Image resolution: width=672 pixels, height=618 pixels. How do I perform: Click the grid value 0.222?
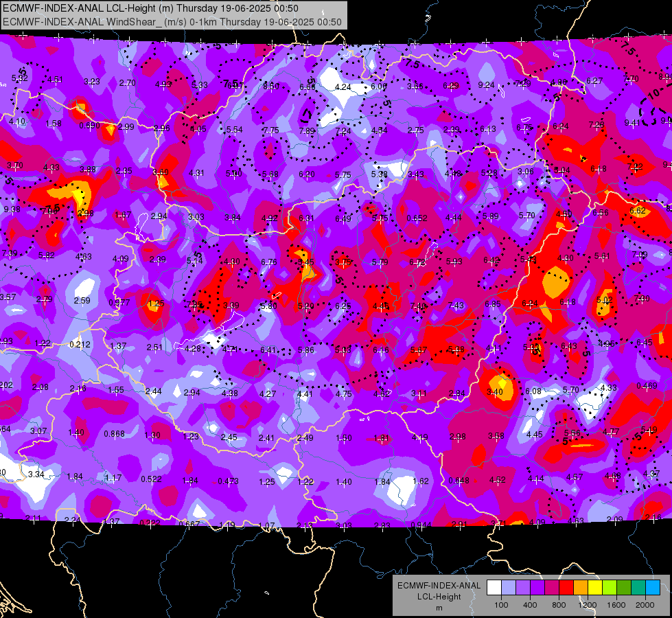tap(150, 523)
